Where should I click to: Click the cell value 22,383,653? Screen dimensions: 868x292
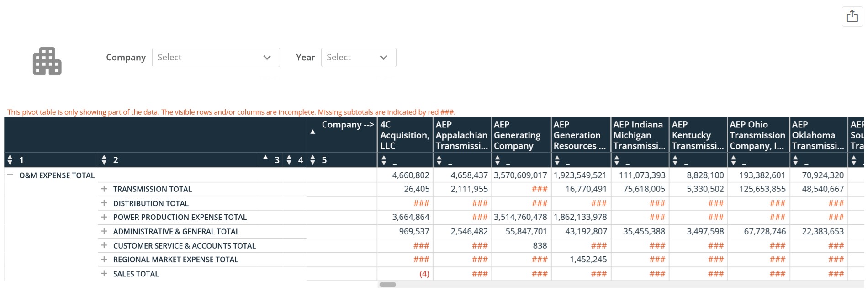pyautogui.click(x=823, y=231)
